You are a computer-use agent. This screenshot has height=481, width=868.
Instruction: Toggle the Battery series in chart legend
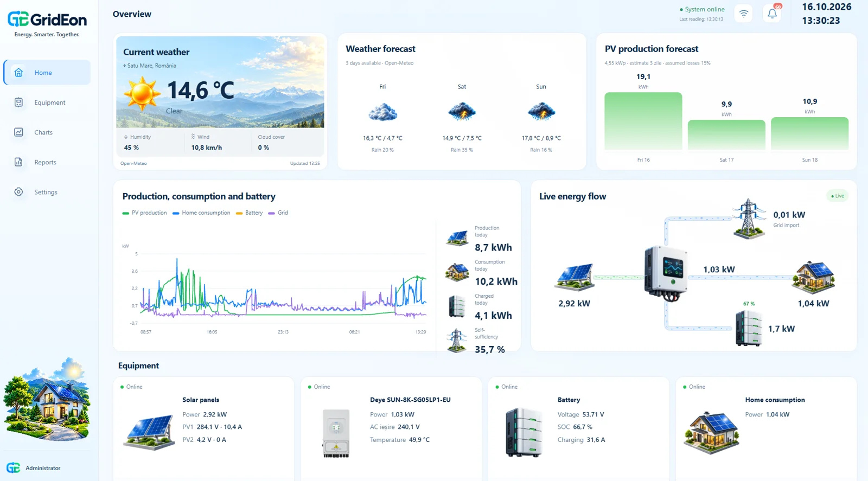250,213
